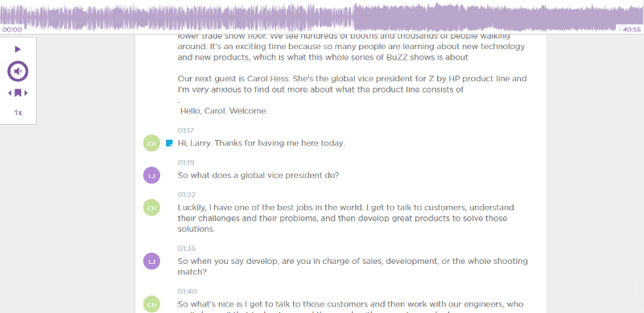Viewport: 644px width, 313px height.
Task: Open the blue note icon beside 'Hi, Larry'
Action: pos(169,143)
